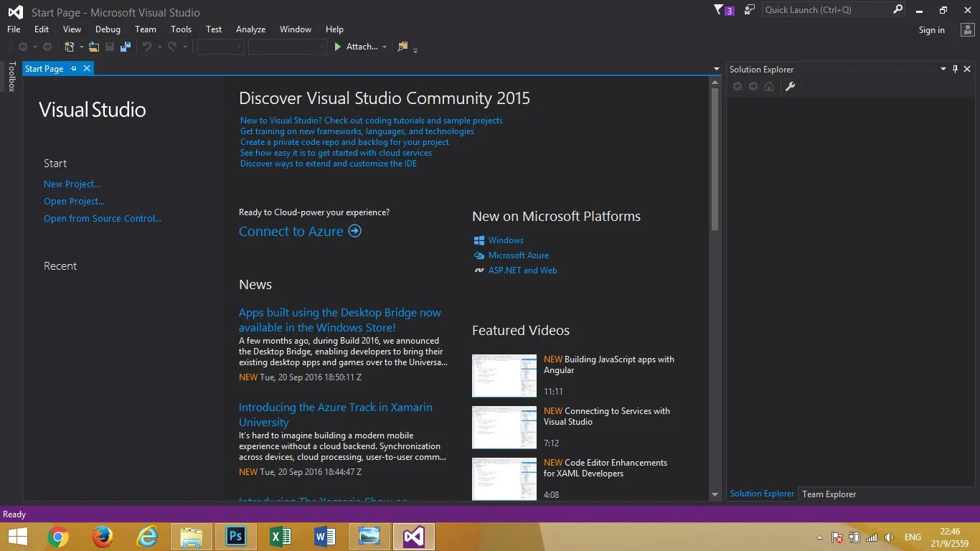Expand the Attach button dropdown arrow

pyautogui.click(x=385, y=47)
